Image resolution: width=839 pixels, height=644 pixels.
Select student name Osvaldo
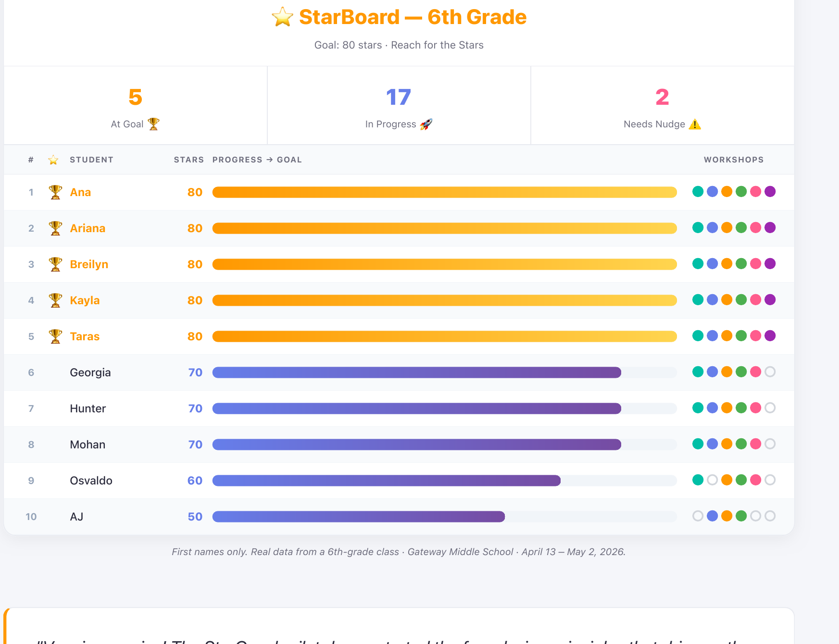(x=91, y=481)
